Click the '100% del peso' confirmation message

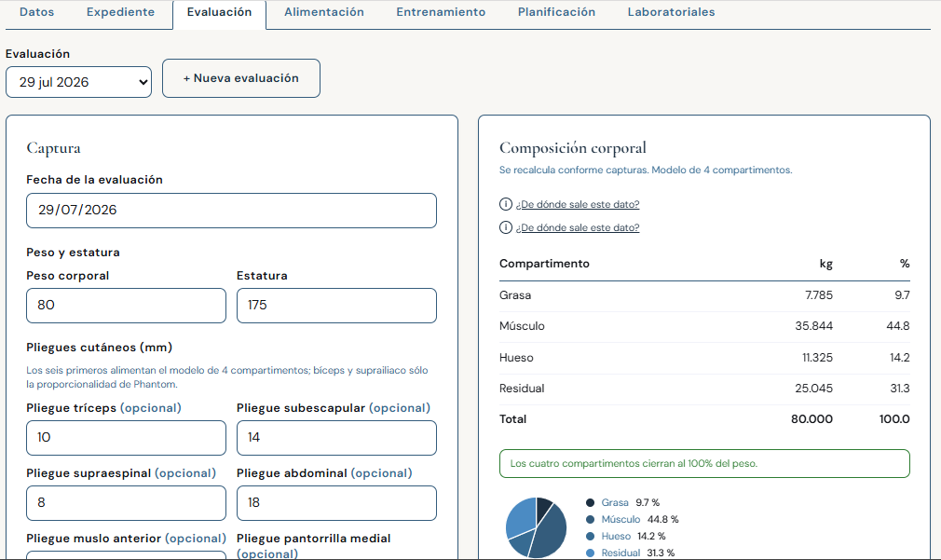click(x=704, y=464)
